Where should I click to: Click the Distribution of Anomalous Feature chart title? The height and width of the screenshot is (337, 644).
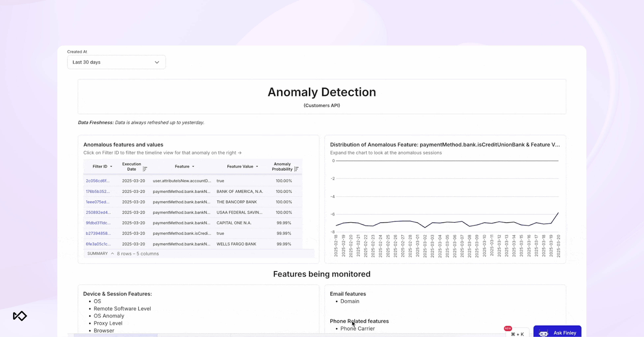point(445,144)
